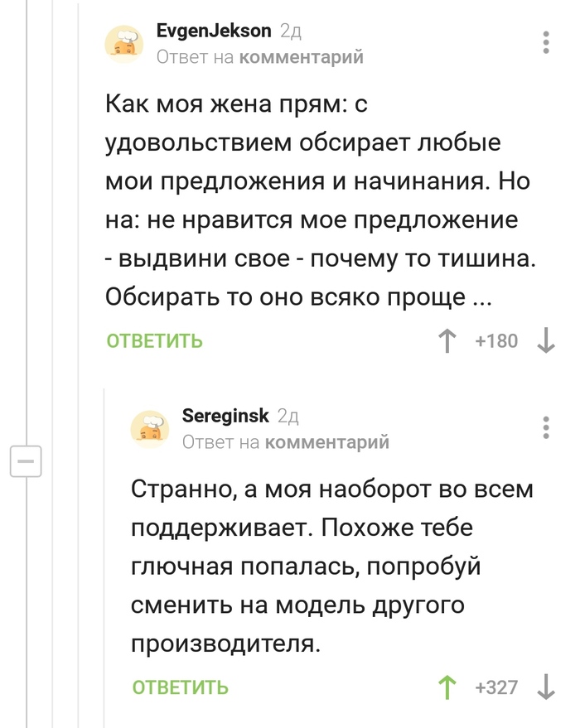Open Sereginsk's profile username link
The image size is (580, 728).
coord(225,416)
